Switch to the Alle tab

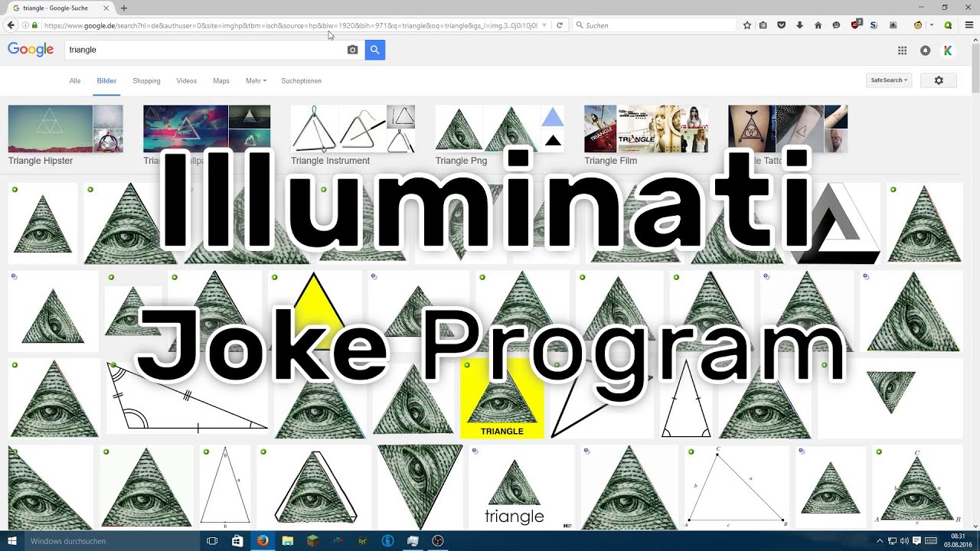75,80
